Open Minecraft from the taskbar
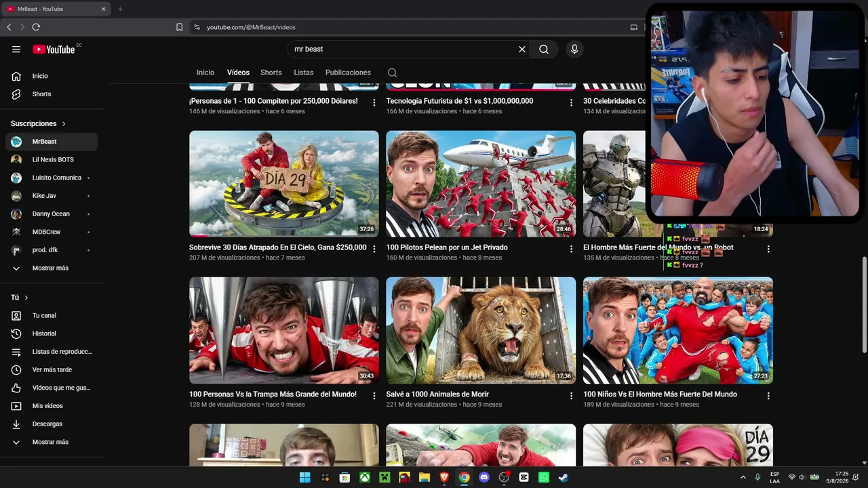This screenshot has width=868, height=488. [384, 477]
